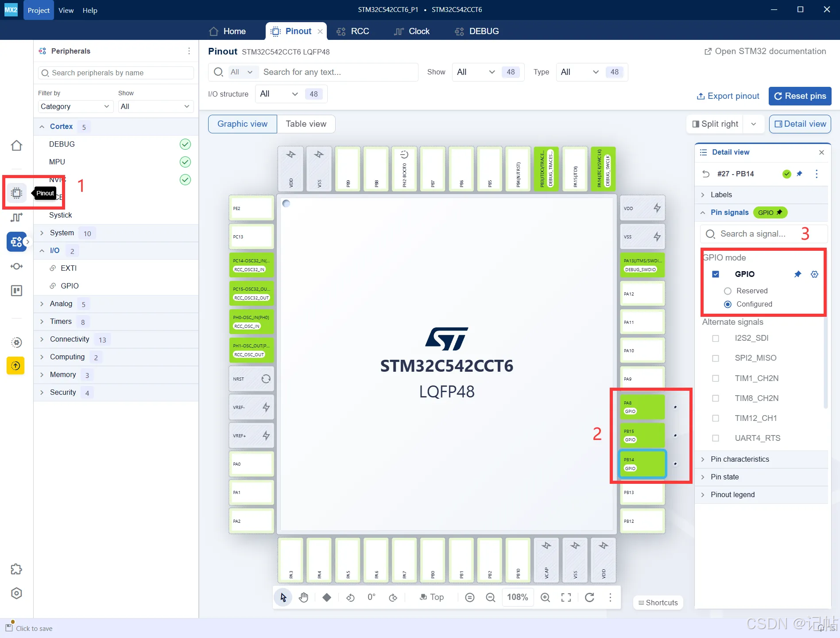
Task: Open the Filter by Category dropdown
Action: (75, 106)
